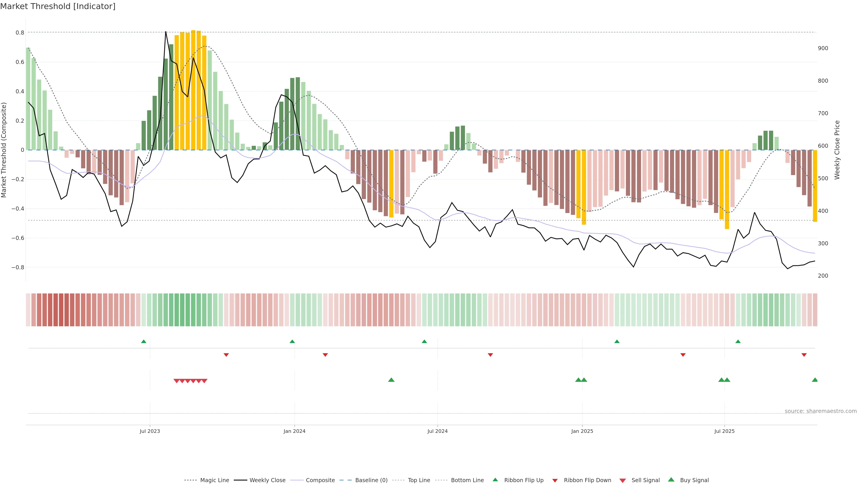868x488 pixels.
Task: Click the Ribbon Flip Up legend triangle
Action: point(495,480)
